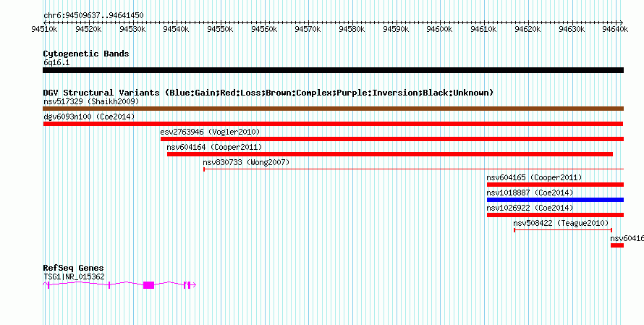Click the 94640k ruler label
Image resolution: width=644 pixels, height=325 pixels.
[615, 29]
